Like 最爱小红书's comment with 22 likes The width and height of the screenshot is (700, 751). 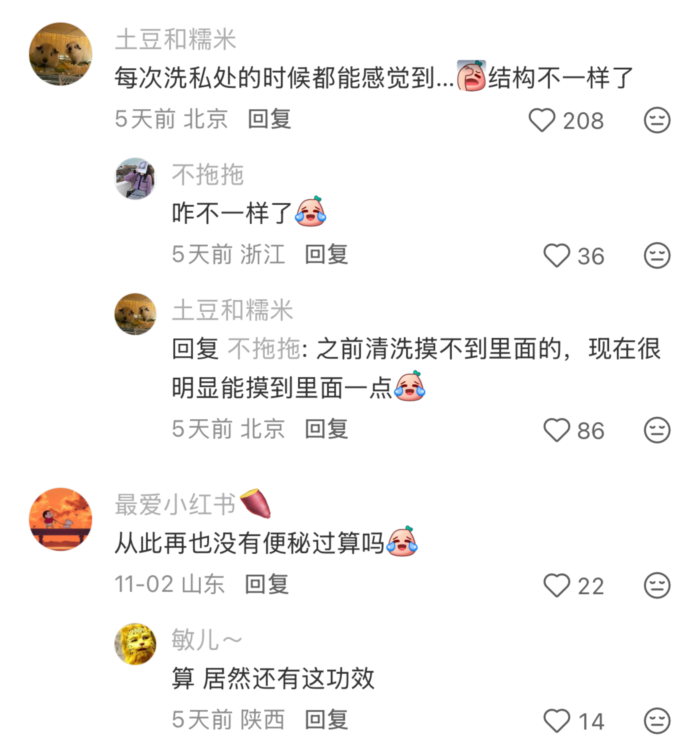point(556,586)
